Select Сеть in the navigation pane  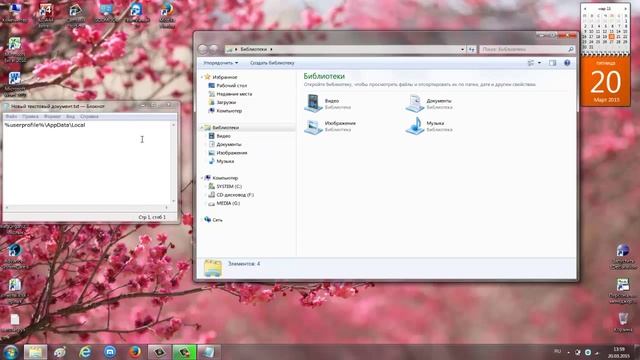[x=213, y=220]
